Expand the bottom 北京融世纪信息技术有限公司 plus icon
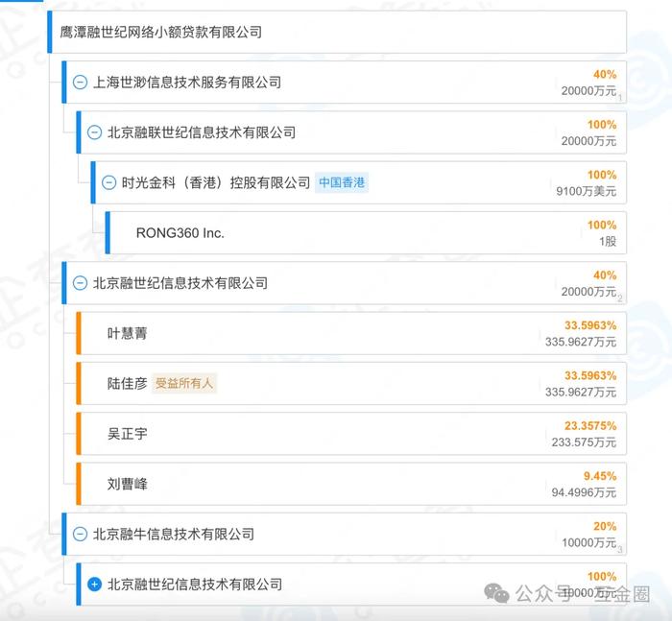The width and height of the screenshot is (672, 621). tap(94, 585)
